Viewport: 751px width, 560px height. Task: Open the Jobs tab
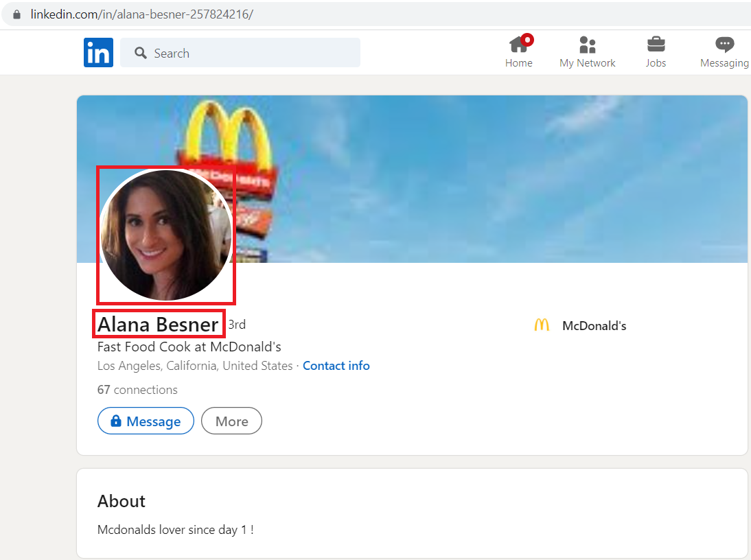[656, 51]
